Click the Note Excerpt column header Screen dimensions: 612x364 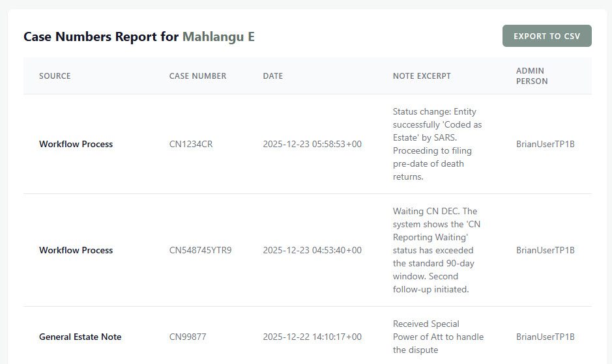pyautogui.click(x=422, y=76)
